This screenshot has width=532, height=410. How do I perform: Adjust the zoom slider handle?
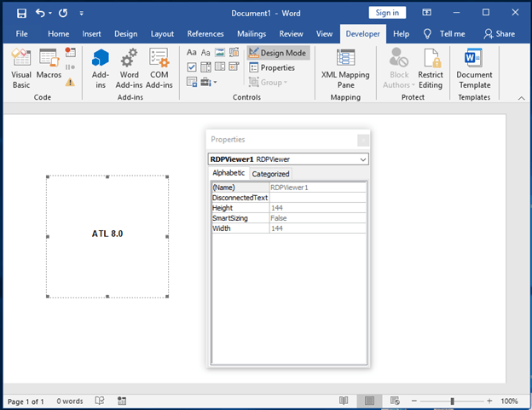[452, 401]
